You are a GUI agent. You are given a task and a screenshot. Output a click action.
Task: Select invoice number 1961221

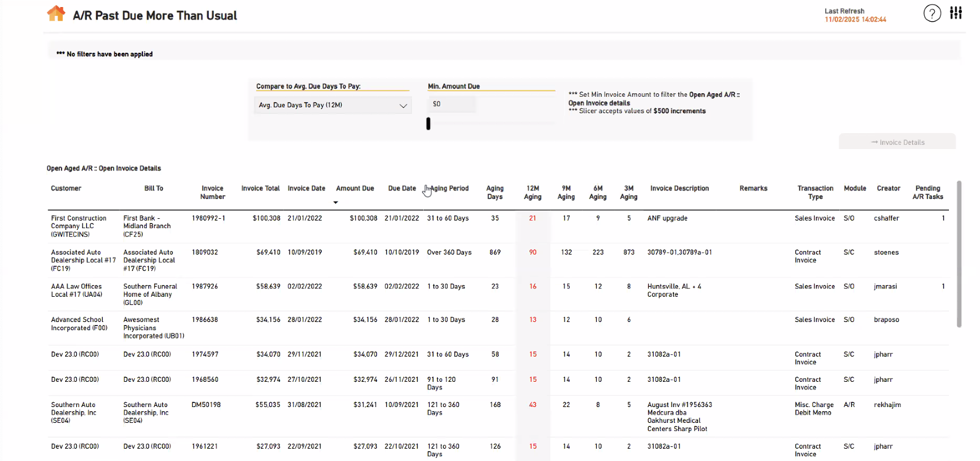tap(205, 446)
